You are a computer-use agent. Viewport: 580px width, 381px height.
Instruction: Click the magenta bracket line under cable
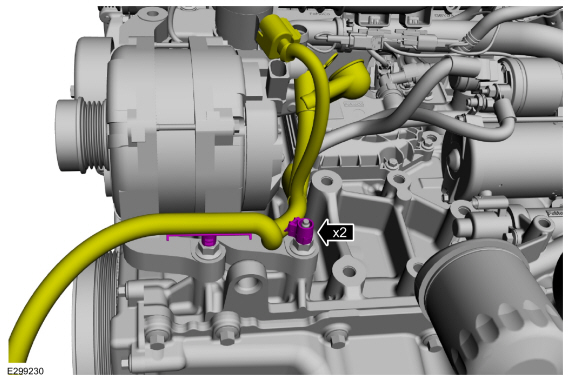(209, 236)
